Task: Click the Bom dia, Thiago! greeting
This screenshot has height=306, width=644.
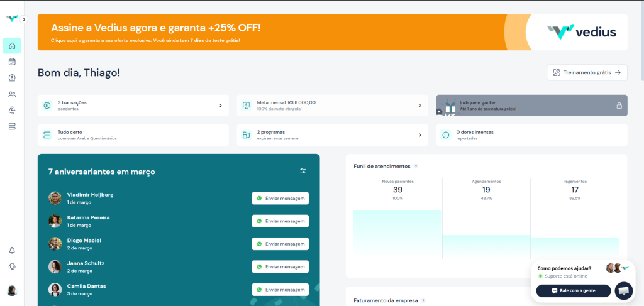Action: point(79,73)
